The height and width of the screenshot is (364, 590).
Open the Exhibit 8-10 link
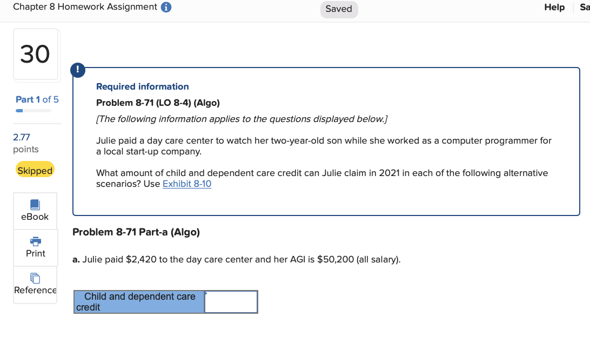pyautogui.click(x=186, y=184)
